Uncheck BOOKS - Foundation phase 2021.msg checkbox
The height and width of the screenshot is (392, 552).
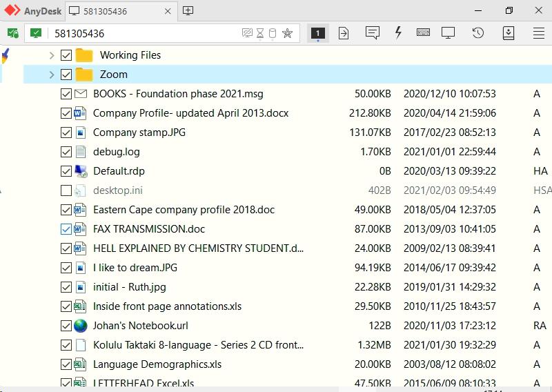66,94
